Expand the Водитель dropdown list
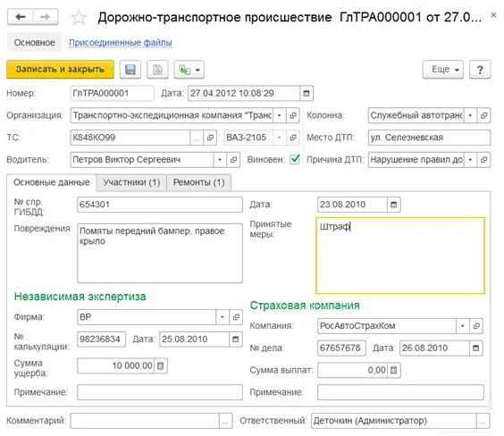 click(x=220, y=160)
